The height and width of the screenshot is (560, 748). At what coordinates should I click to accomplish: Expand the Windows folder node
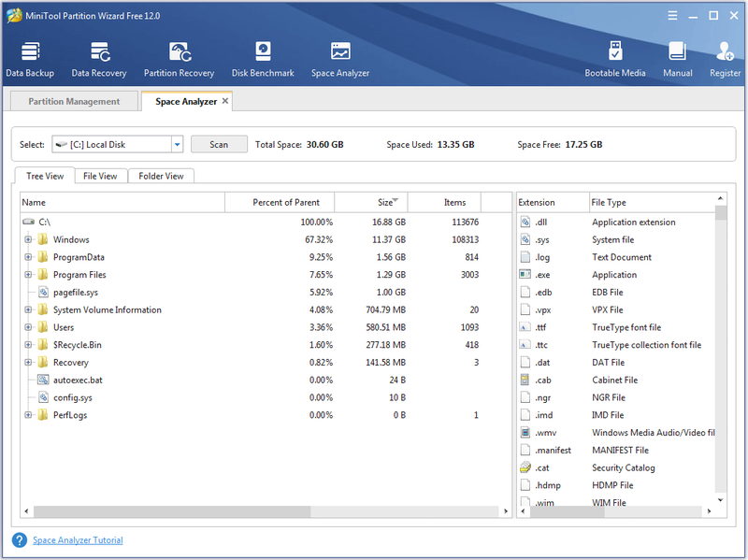click(28, 239)
